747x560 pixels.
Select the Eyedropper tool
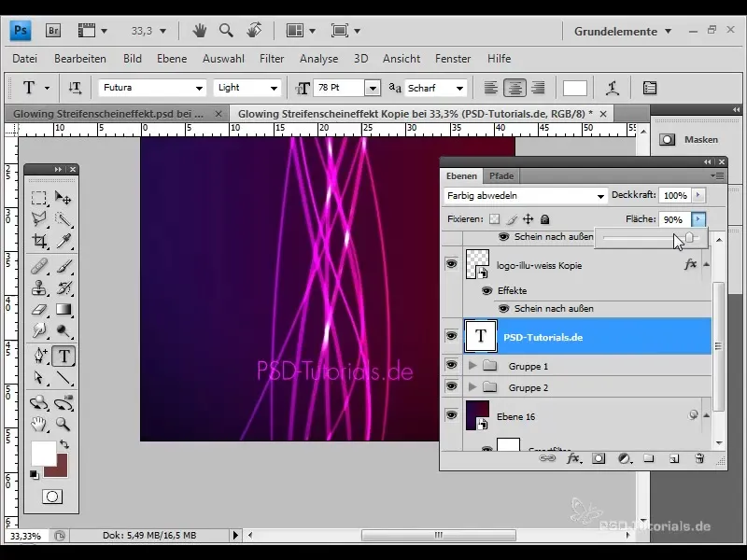point(63,241)
